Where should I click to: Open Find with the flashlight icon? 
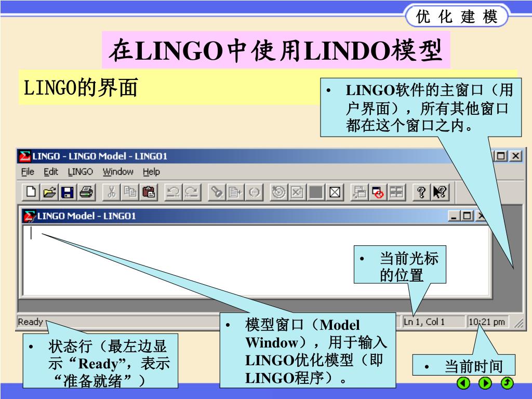pyautogui.click(x=217, y=192)
